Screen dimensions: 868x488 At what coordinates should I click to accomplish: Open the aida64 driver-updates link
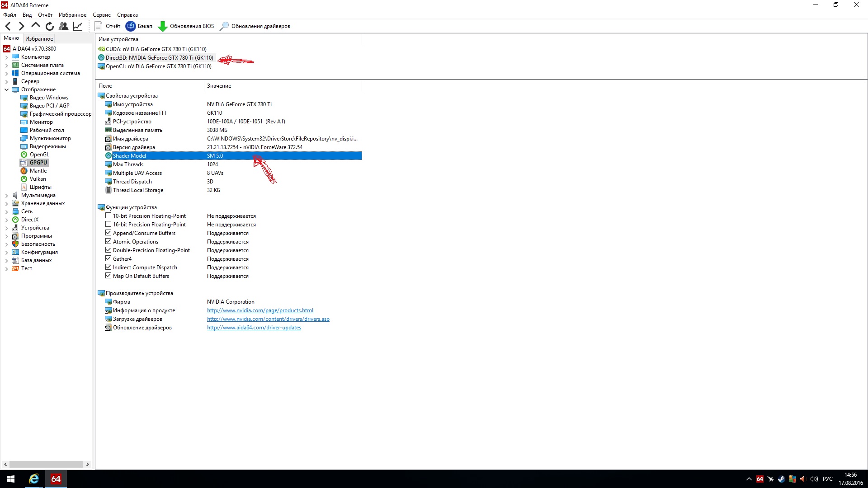[254, 328]
